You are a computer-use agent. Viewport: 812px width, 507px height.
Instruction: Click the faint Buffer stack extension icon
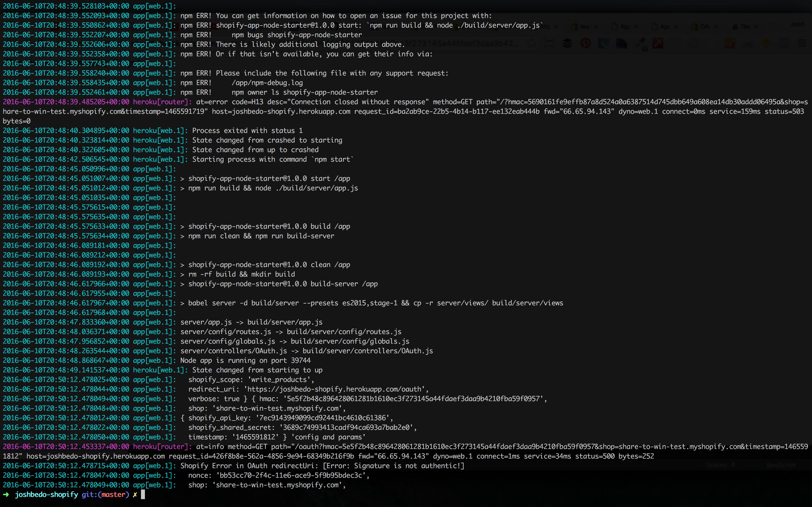567,43
